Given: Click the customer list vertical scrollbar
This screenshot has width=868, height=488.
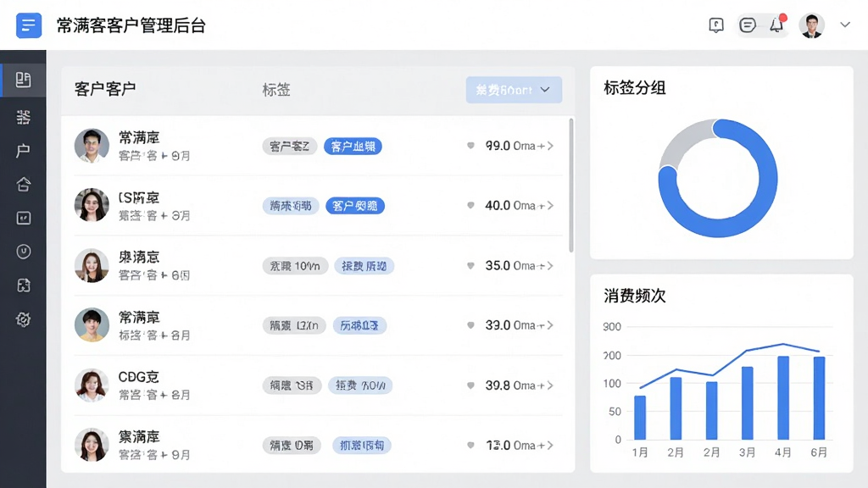Looking at the screenshot, I should [571, 186].
